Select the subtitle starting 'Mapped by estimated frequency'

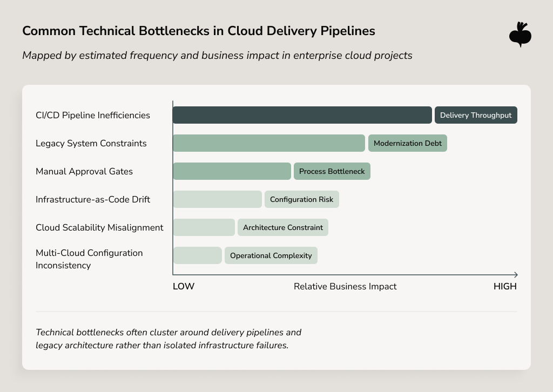[x=217, y=56]
